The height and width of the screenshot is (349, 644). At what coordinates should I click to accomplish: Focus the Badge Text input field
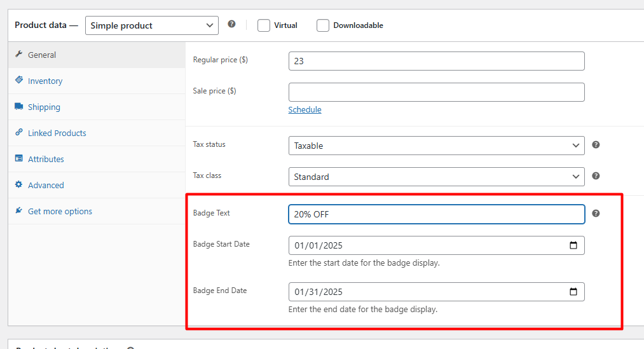tap(436, 214)
